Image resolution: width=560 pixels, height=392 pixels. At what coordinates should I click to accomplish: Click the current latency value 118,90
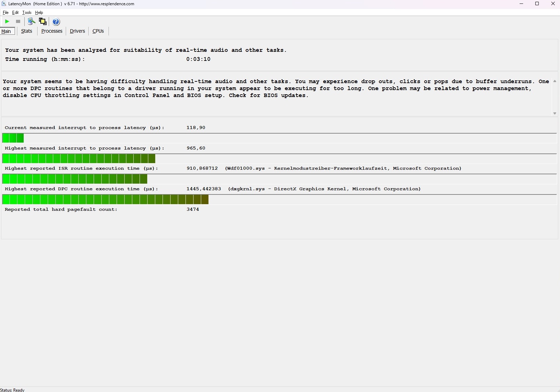click(196, 128)
